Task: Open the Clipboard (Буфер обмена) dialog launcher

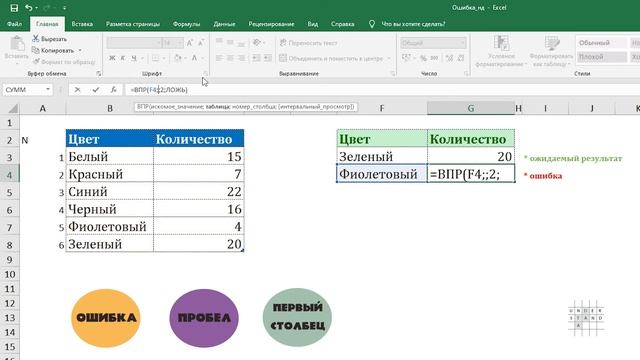Action: coord(99,73)
